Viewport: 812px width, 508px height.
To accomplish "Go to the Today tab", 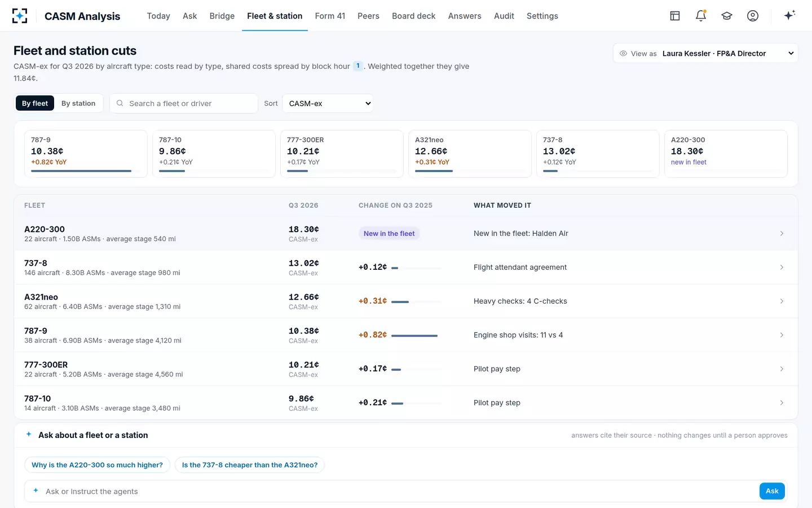I will 158,16.
